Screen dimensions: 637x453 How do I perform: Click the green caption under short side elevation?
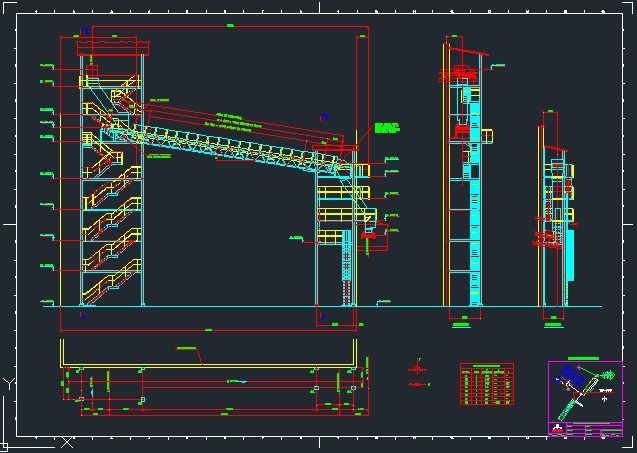click(x=554, y=325)
